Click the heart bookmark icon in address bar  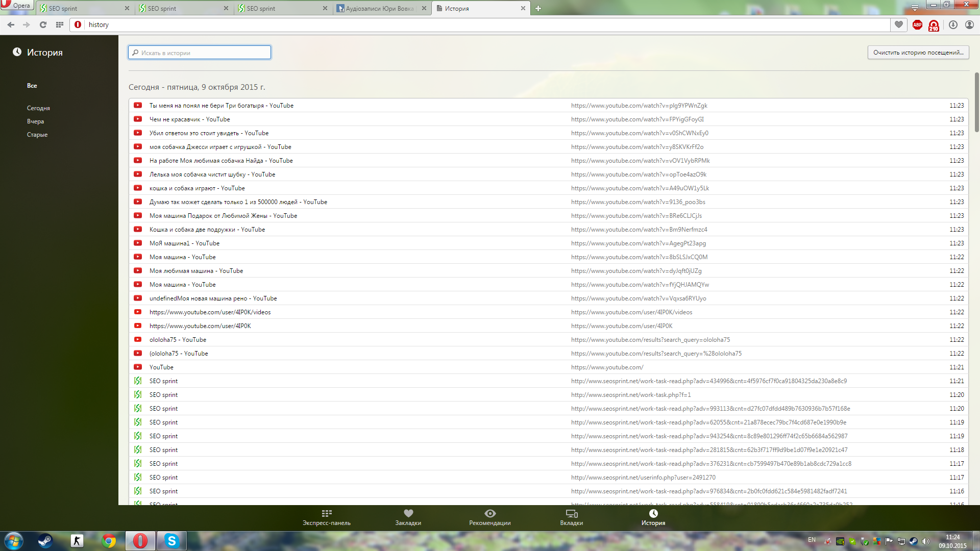(899, 24)
